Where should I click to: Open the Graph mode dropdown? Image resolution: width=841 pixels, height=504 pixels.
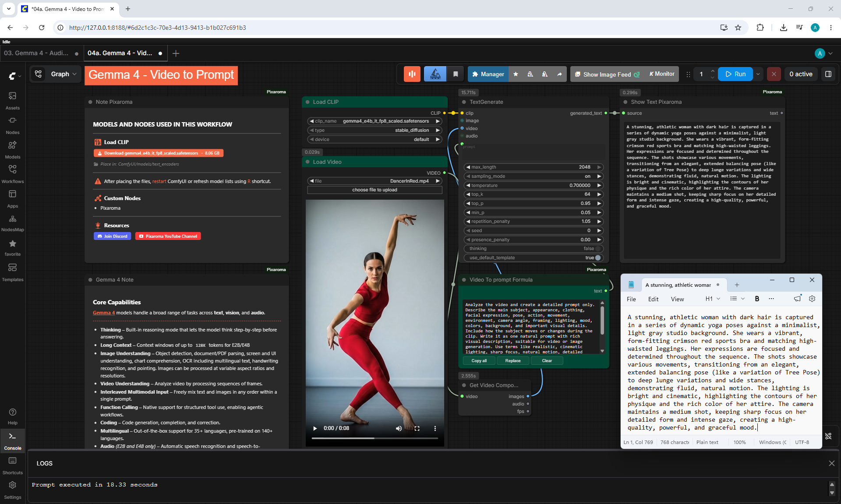pyautogui.click(x=64, y=74)
